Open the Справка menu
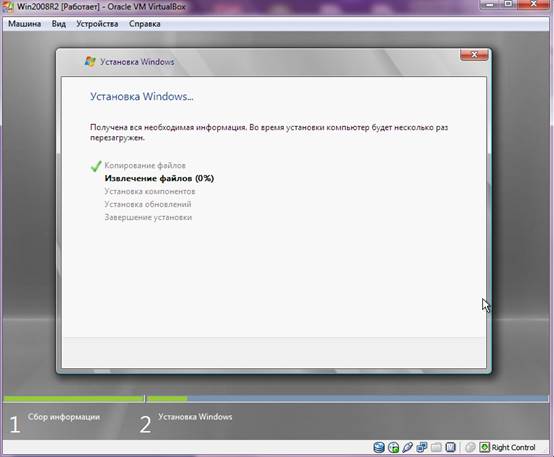Image resolution: width=554 pixels, height=457 pixels. [x=145, y=24]
